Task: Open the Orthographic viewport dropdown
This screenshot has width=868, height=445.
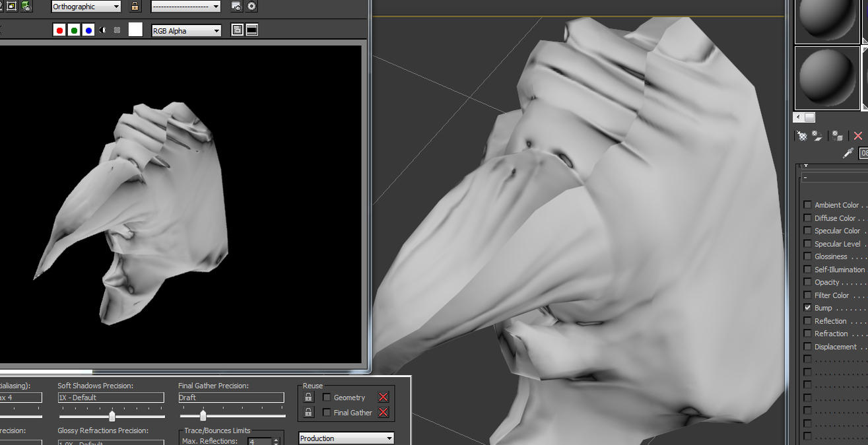Action: [86, 6]
